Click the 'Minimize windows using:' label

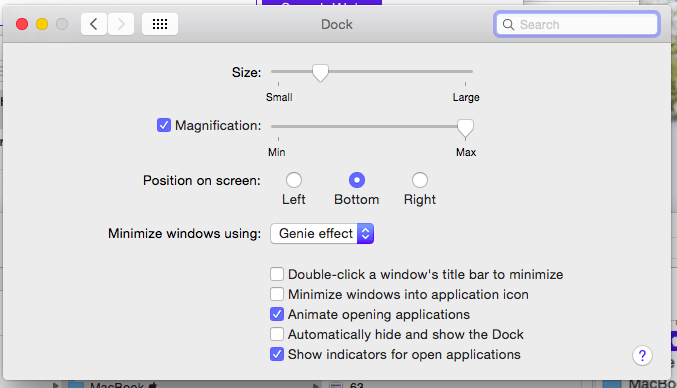pos(184,233)
